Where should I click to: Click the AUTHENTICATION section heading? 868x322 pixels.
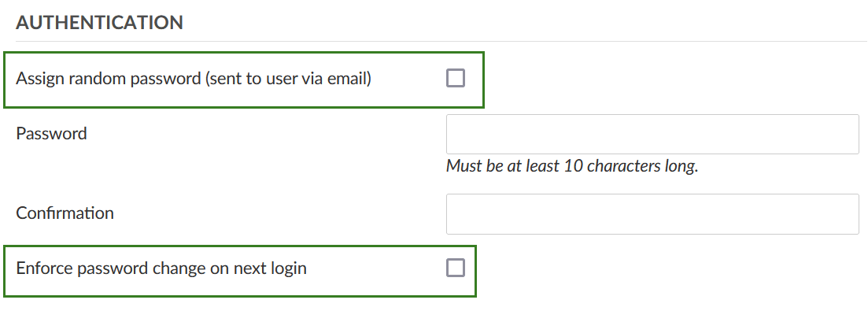(x=99, y=23)
